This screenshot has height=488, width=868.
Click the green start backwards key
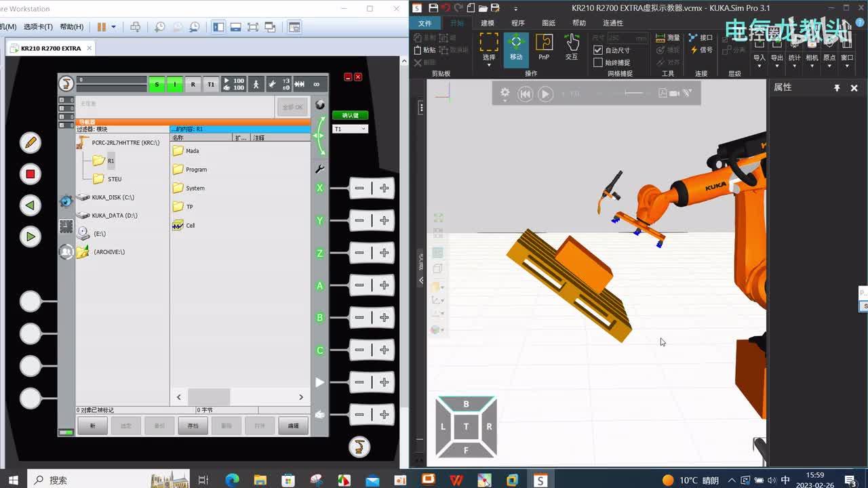(x=30, y=205)
